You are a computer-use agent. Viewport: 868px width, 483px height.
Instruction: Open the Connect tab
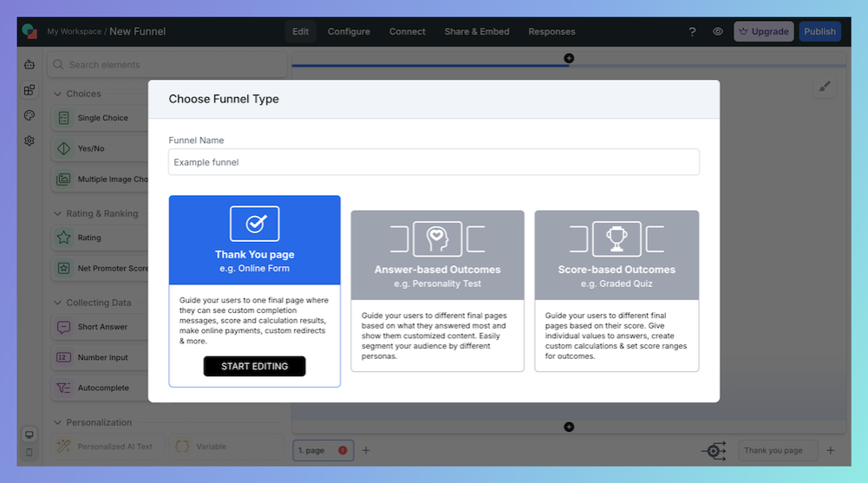point(408,31)
